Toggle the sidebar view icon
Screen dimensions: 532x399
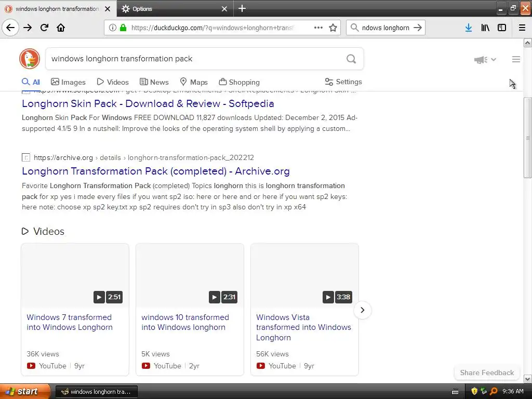pyautogui.click(x=502, y=28)
